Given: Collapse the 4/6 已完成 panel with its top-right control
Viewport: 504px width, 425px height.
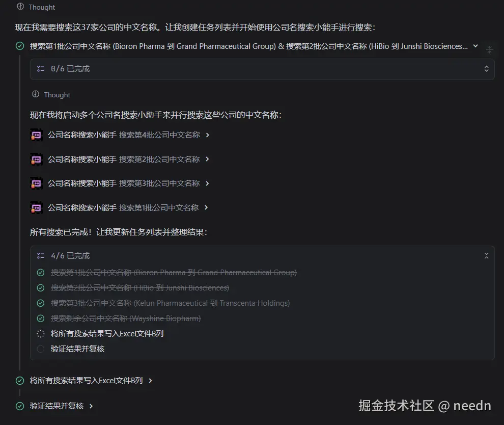Looking at the screenshot, I should (486, 255).
